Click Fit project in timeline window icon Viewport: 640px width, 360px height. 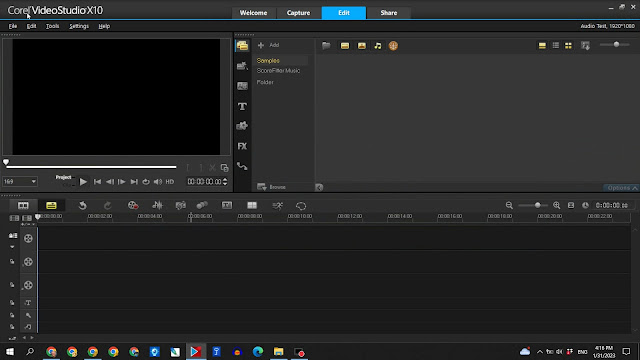tap(571, 205)
